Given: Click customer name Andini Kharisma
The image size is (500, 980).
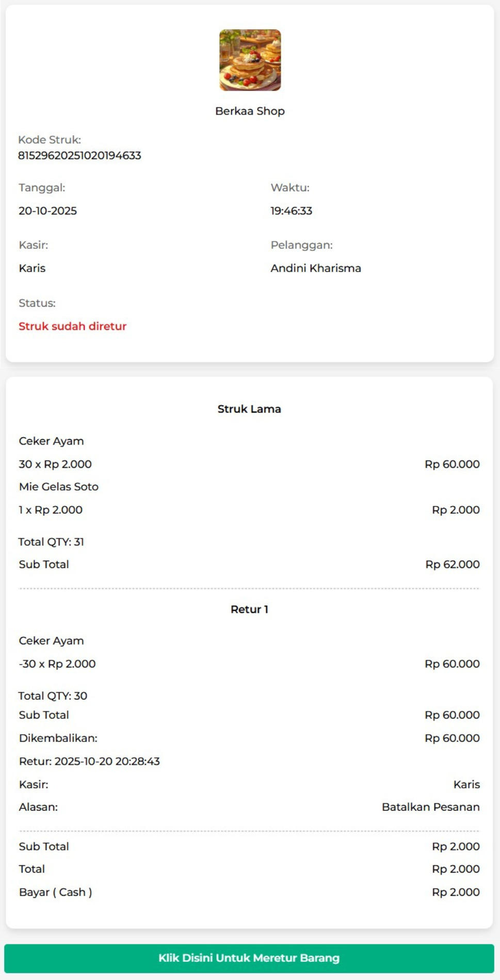Looking at the screenshot, I should 315,268.
